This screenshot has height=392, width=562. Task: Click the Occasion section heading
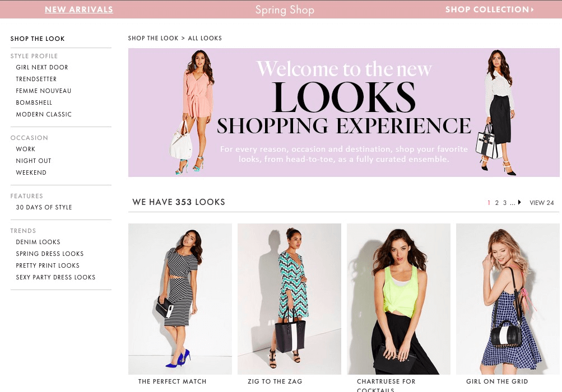(29, 138)
